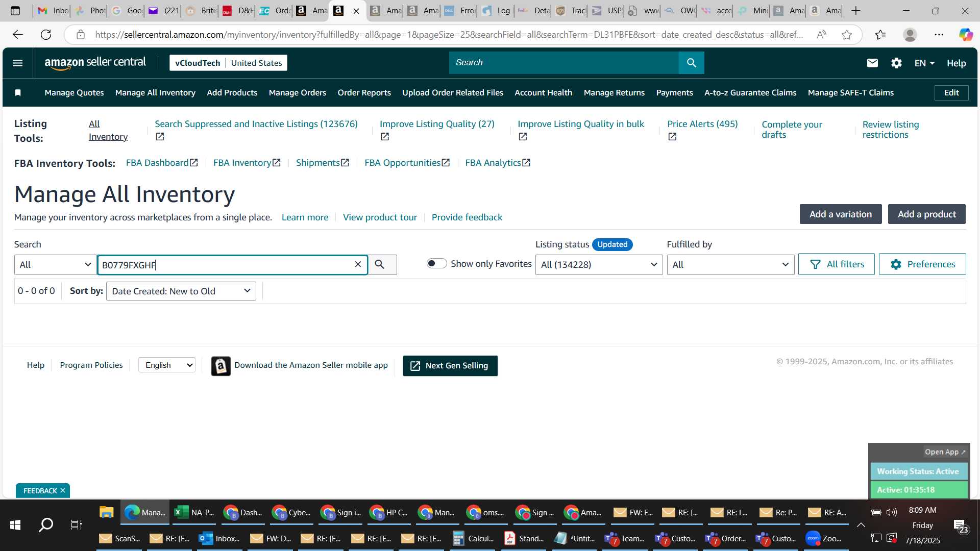
Task: Open Listing status All (134228) dropdown
Action: pyautogui.click(x=599, y=265)
